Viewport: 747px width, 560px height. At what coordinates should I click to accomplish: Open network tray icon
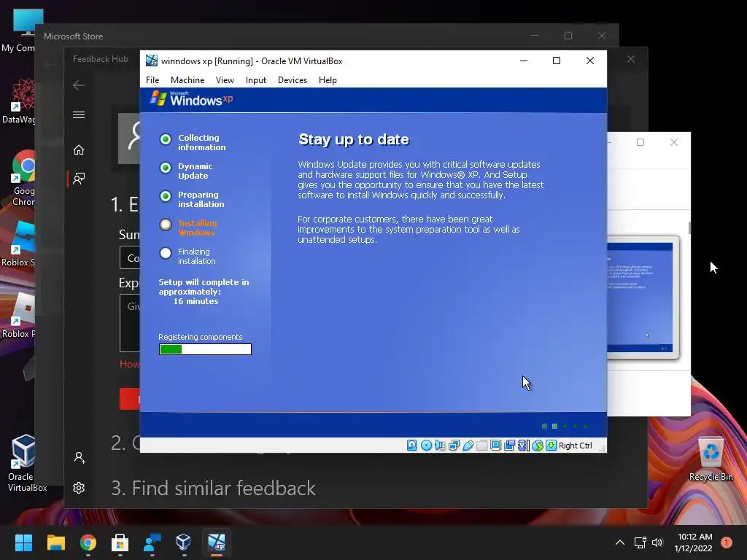[640, 542]
